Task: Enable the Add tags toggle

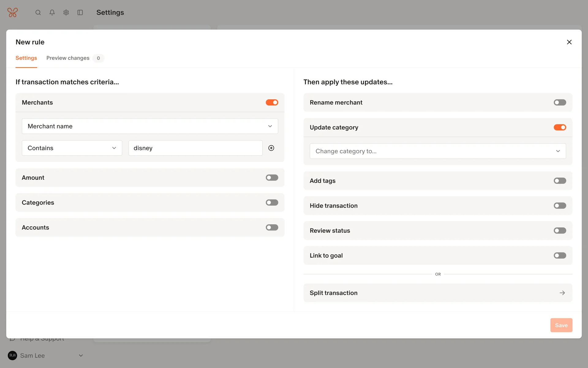Action: point(560,181)
